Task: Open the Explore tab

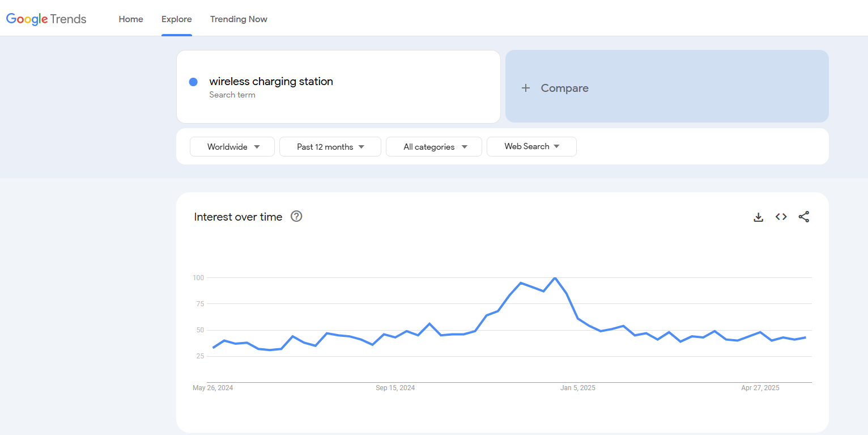Action: (177, 19)
